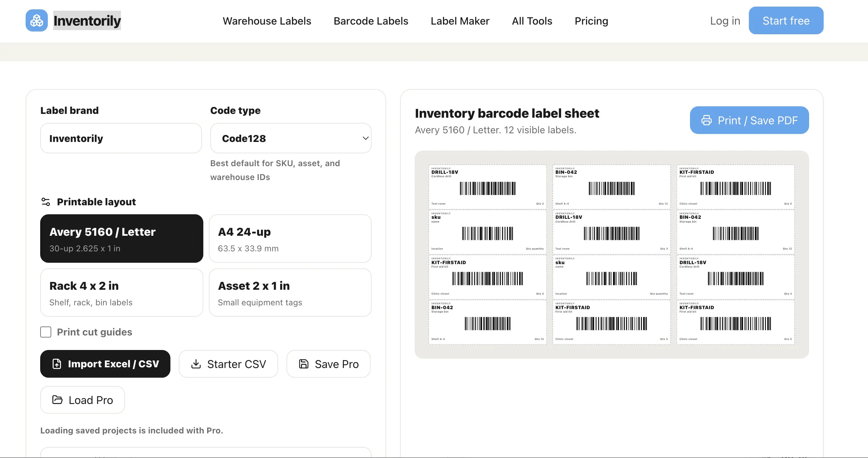Select the Avery 5160 / Letter layout
The height and width of the screenshot is (458, 868).
point(122,239)
